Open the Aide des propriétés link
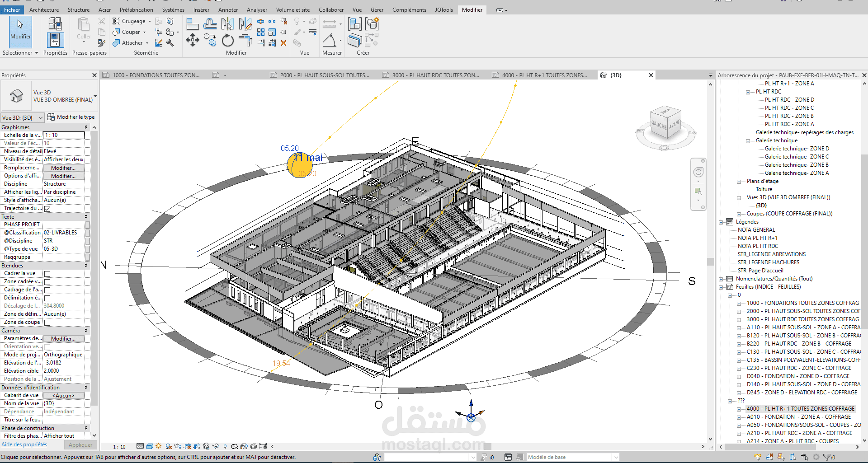868x463 pixels. tap(24, 444)
